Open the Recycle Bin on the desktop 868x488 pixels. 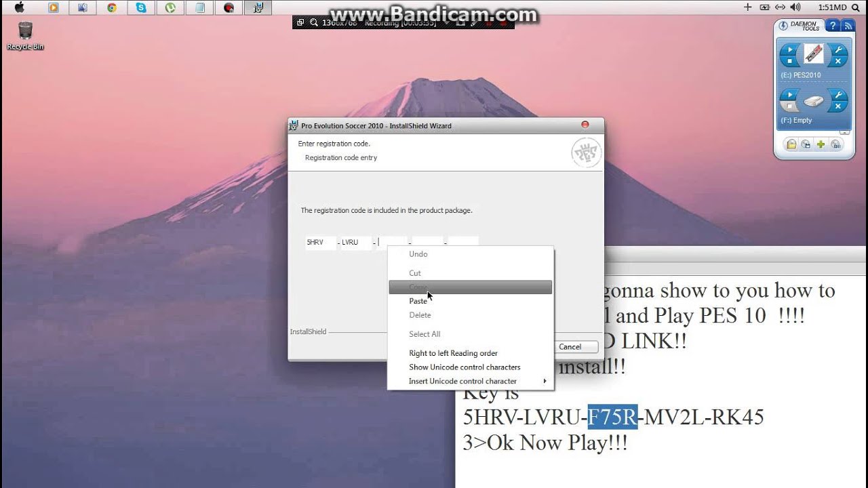[x=25, y=36]
